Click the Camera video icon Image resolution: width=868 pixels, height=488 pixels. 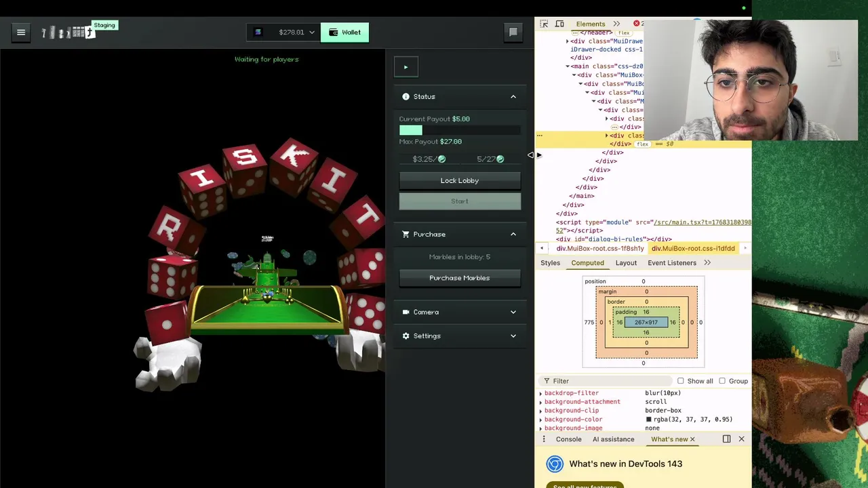click(x=406, y=312)
